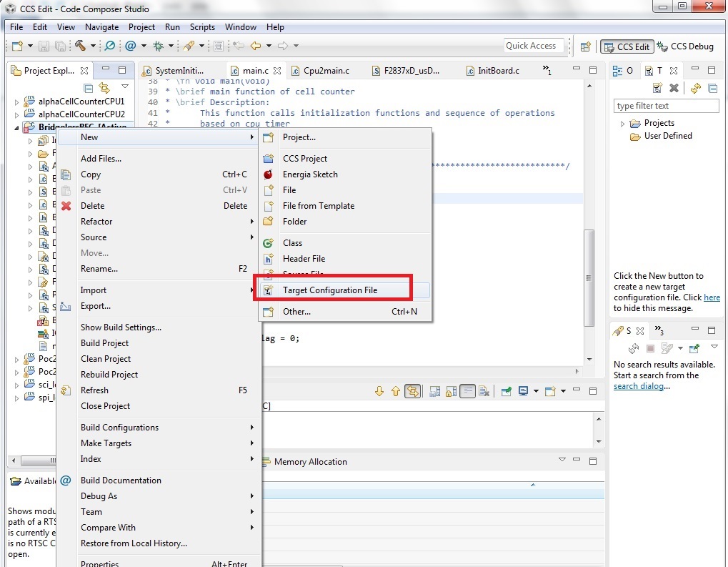Click the 'search dialog' link
This screenshot has height=567, width=728.
click(x=639, y=386)
